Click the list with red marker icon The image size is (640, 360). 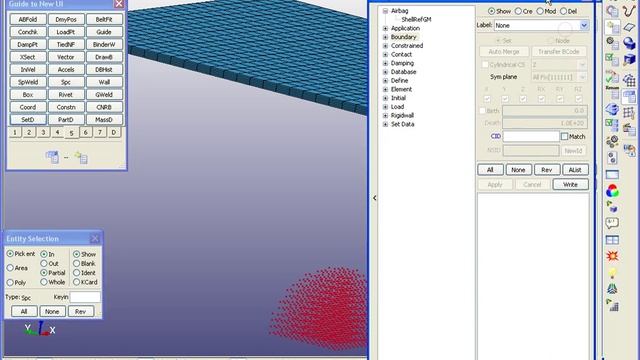629,129
